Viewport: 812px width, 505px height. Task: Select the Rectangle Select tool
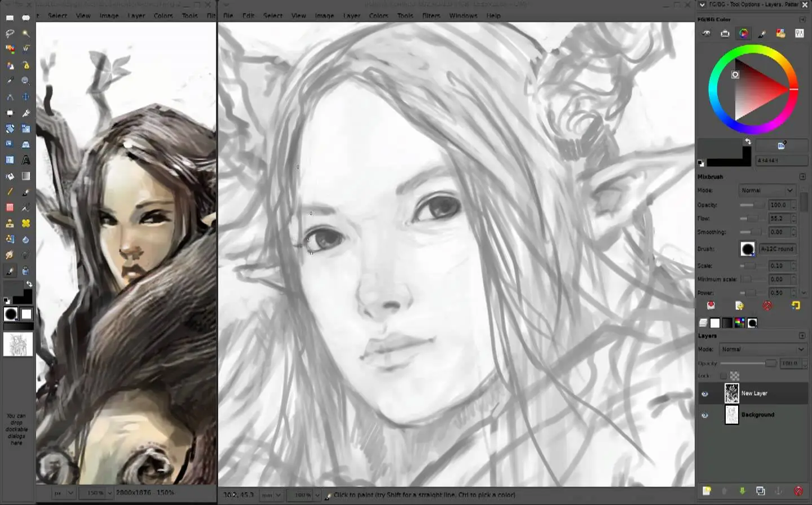[x=10, y=18]
